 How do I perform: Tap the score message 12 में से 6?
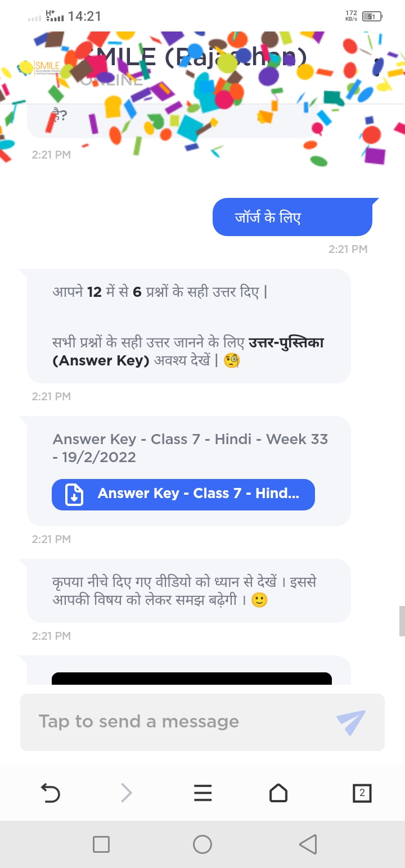point(160,293)
